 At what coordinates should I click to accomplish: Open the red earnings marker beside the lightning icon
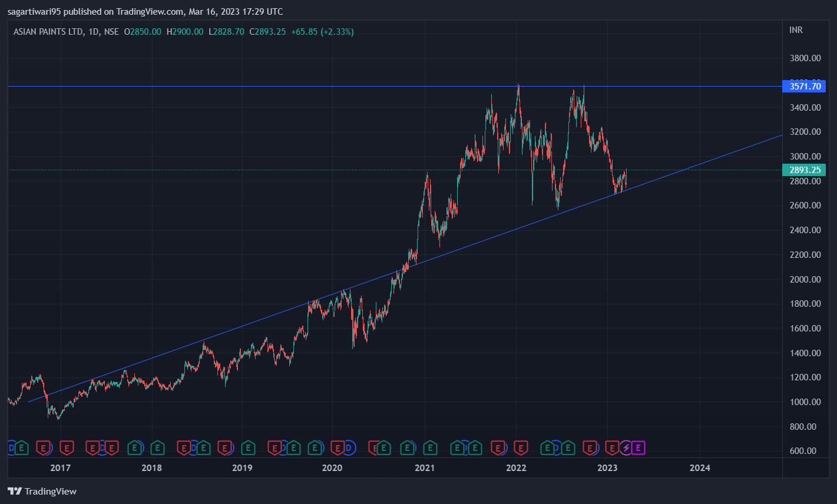(x=612, y=448)
